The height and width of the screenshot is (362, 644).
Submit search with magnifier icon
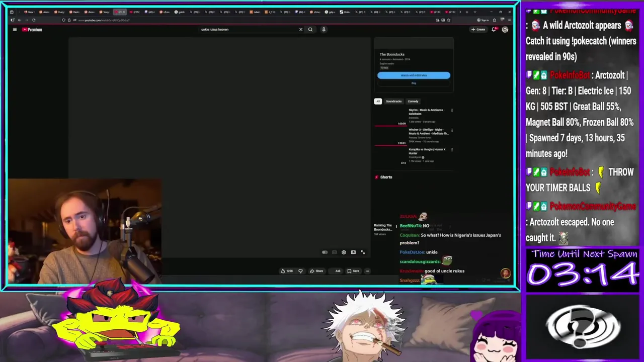(x=310, y=29)
